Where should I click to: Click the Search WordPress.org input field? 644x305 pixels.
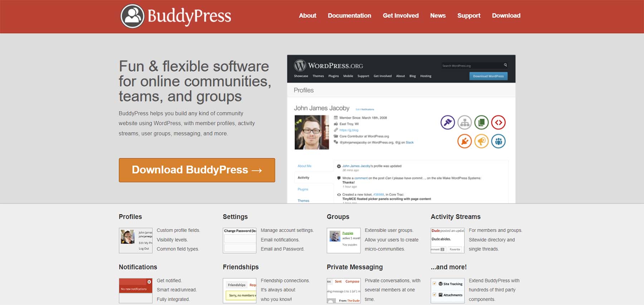coord(472,66)
